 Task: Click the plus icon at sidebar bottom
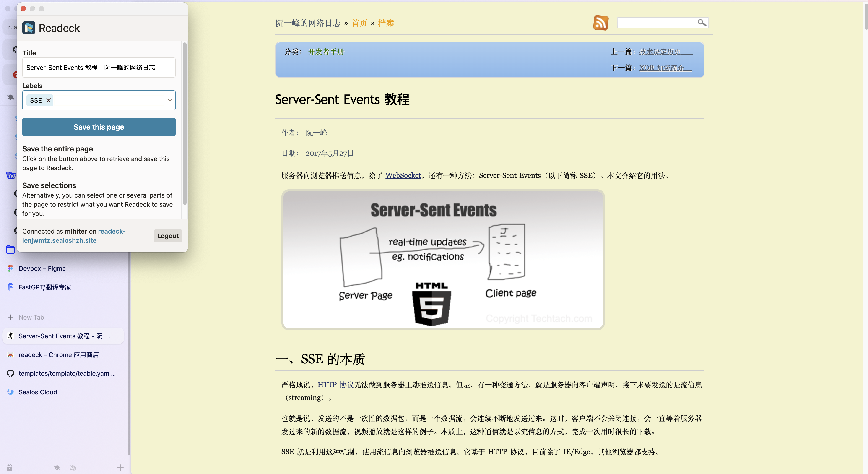pos(120,468)
